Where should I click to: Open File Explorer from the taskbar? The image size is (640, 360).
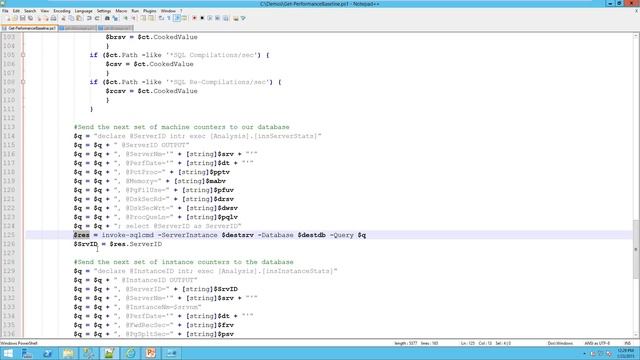[68, 353]
